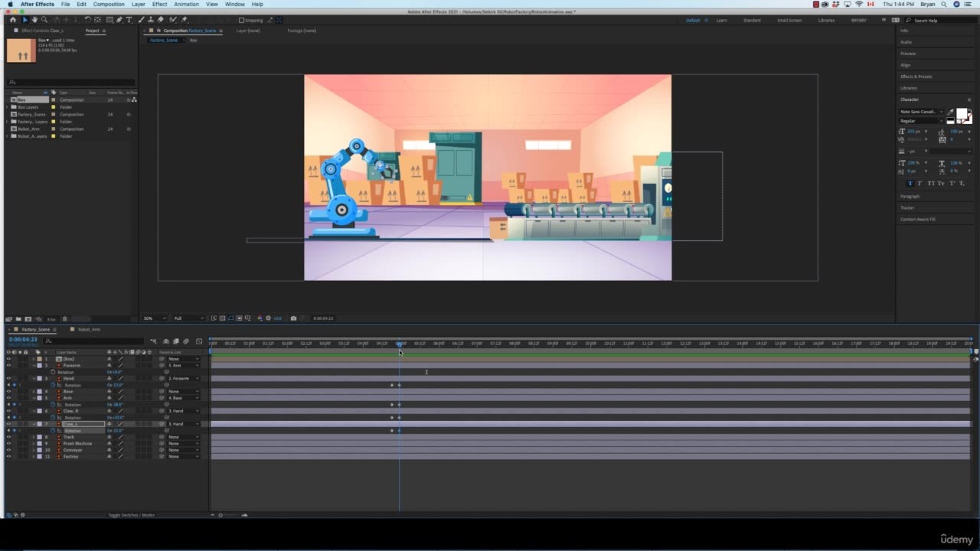
Task: Hide the Forearm layer eye toggle
Action: tap(8, 366)
